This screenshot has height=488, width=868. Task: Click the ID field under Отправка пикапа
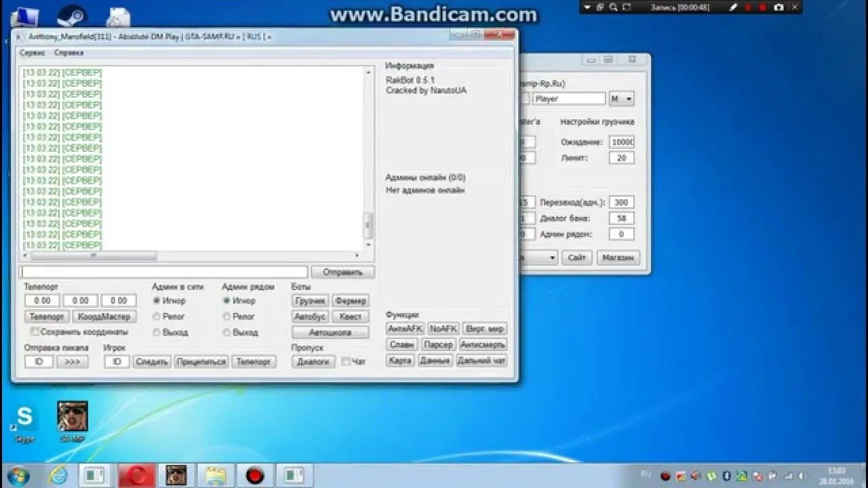pos(39,362)
